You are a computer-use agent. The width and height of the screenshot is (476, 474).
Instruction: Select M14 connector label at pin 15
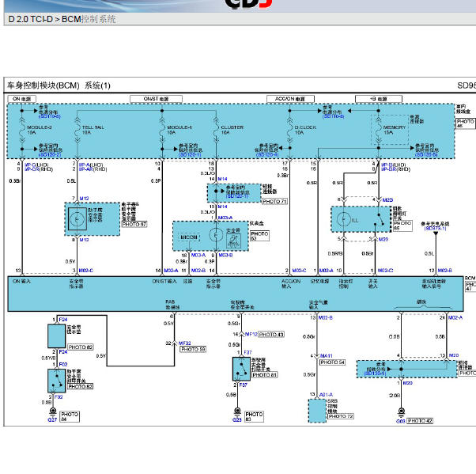coord(222,207)
